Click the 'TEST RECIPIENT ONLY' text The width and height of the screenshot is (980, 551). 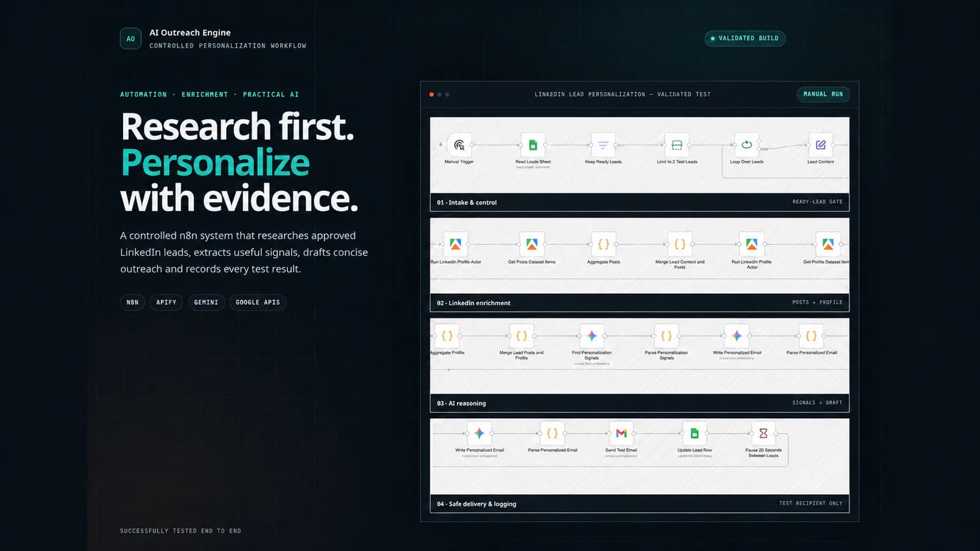tap(810, 503)
